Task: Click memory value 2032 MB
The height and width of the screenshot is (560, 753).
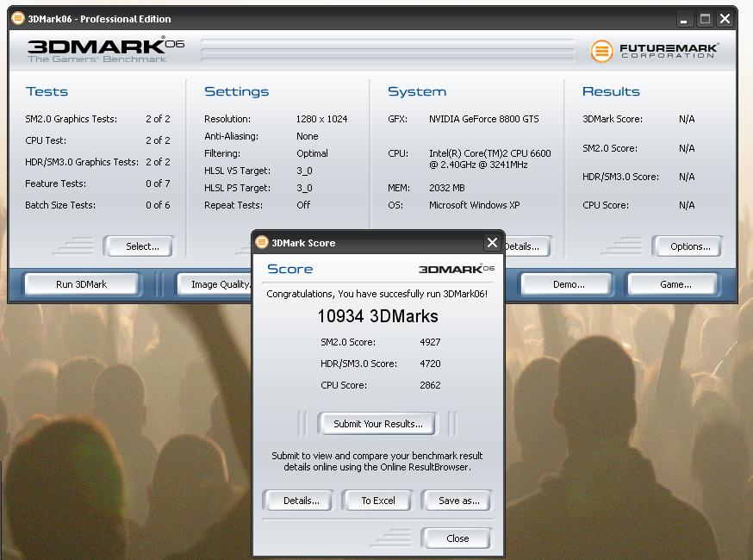Action: click(x=446, y=188)
